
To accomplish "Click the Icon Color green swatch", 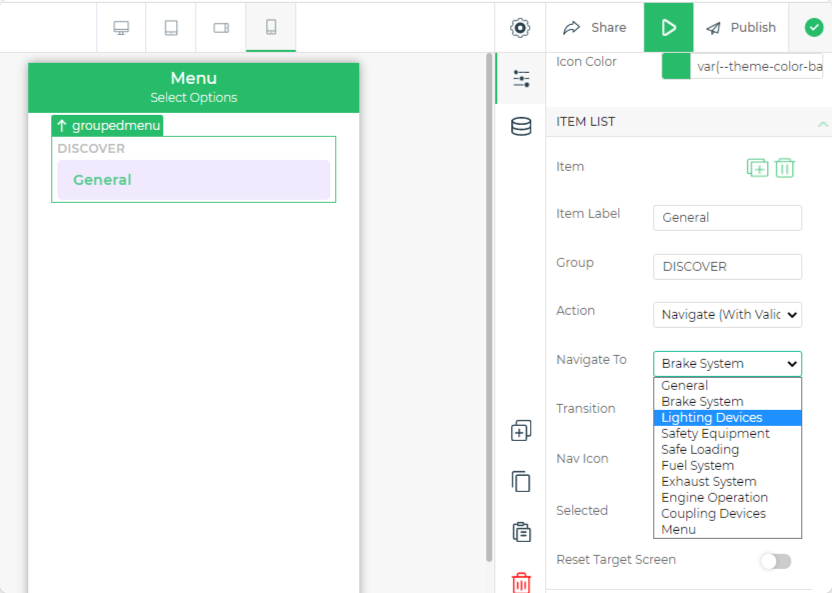I will point(676,66).
